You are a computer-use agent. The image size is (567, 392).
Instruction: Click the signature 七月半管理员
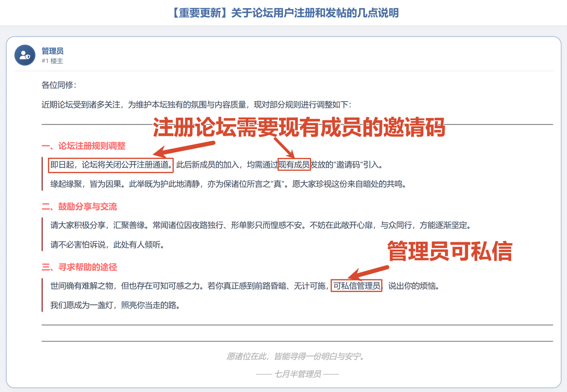(297, 374)
